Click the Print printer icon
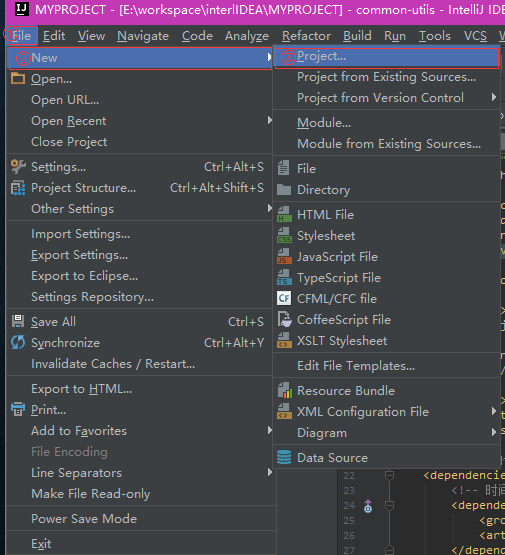The height and width of the screenshot is (555, 505). point(18,409)
